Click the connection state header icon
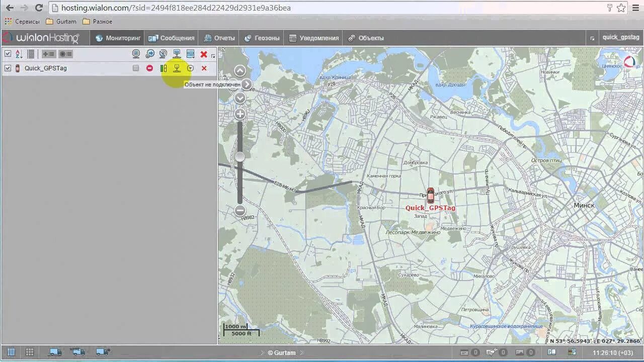 point(177,54)
